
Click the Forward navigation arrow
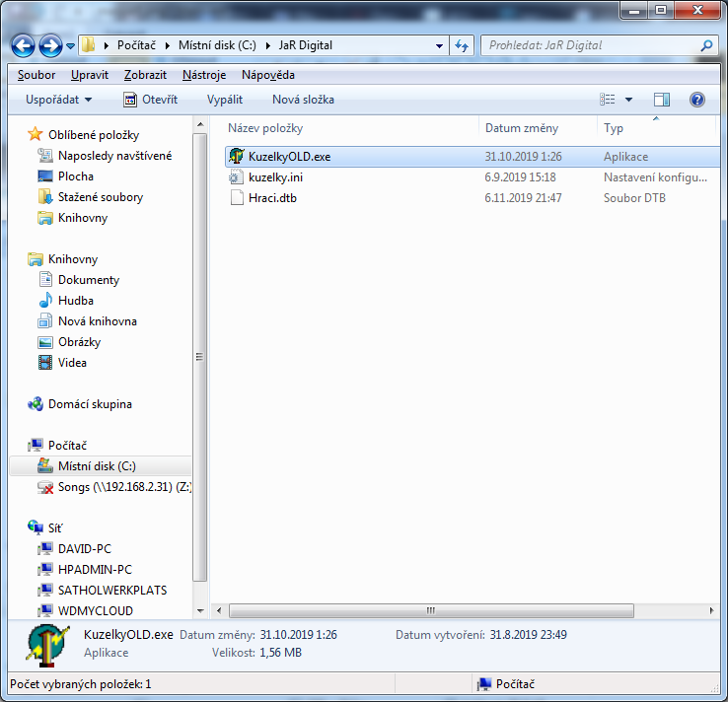point(49,45)
